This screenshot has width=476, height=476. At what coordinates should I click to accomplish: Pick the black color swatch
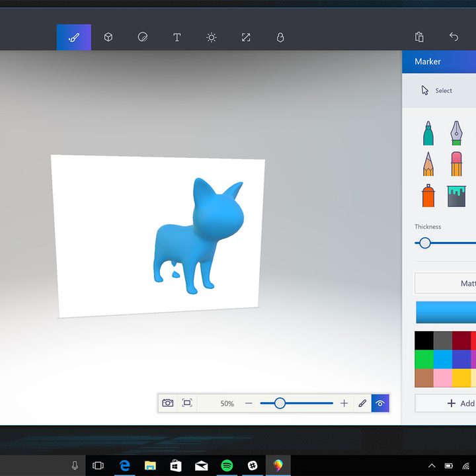click(424, 340)
